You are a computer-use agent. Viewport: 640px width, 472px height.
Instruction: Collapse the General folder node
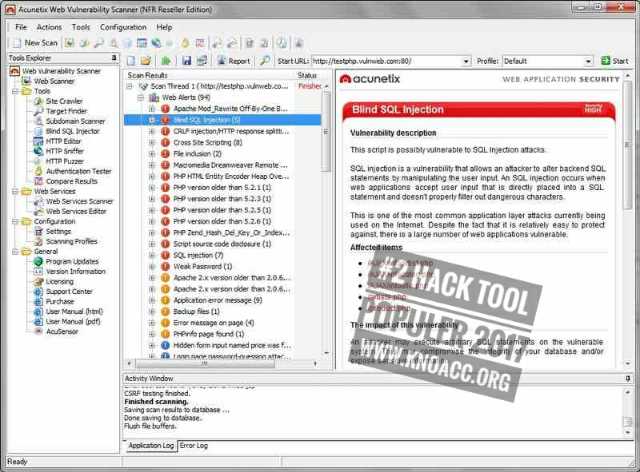click(16, 252)
